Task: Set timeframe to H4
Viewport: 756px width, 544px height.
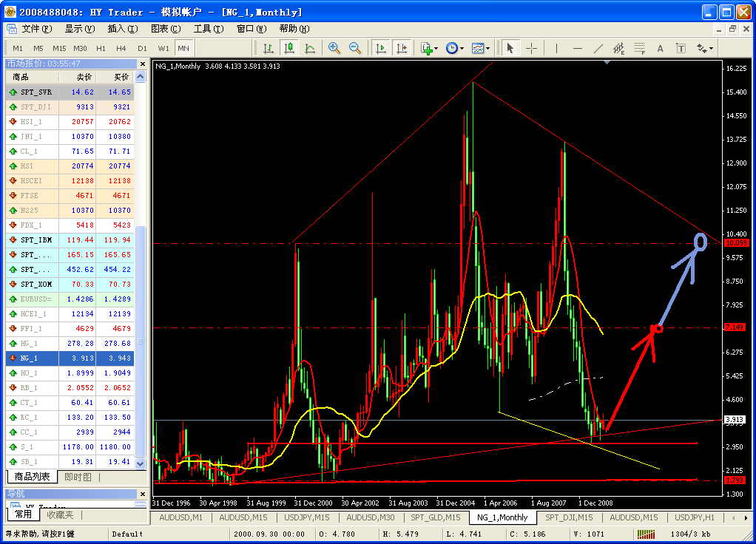Action: [121, 48]
